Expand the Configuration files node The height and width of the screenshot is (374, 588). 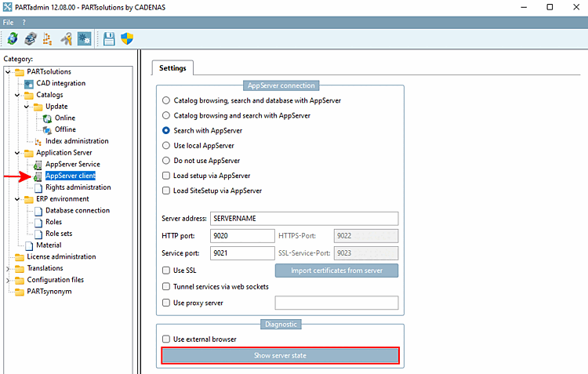tap(8, 280)
